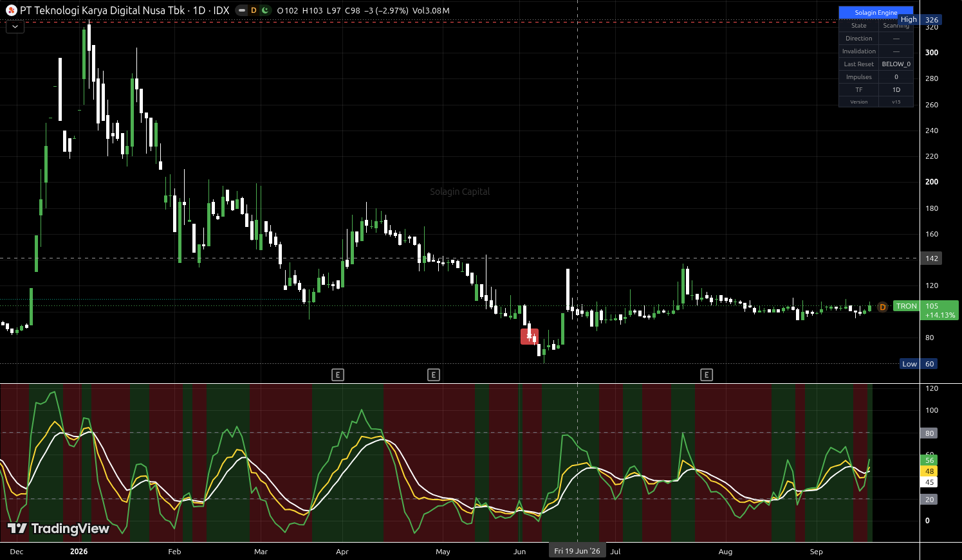Click the High 326 price label
This screenshot has width=962, height=560.
920,20
